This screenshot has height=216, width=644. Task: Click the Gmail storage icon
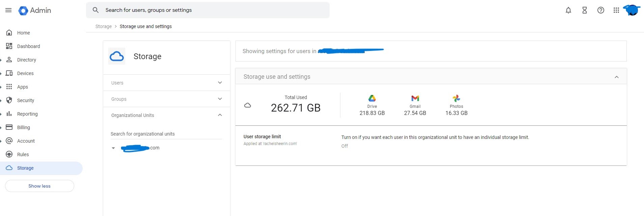415,98
